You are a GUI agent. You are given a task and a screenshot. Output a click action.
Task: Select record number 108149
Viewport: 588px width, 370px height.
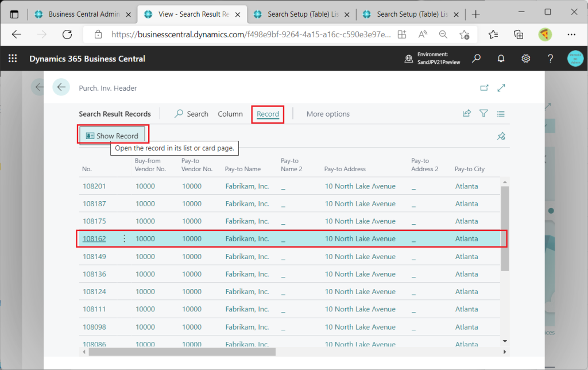[x=94, y=256]
